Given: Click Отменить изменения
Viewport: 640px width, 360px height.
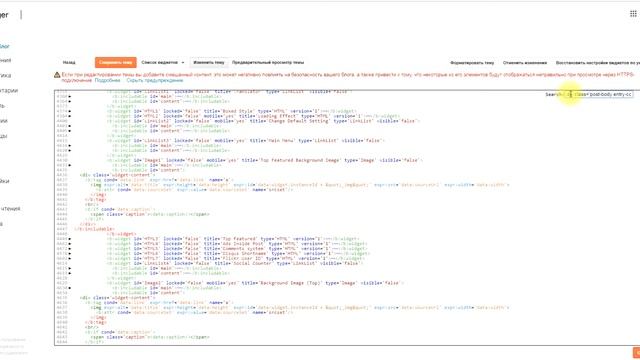Looking at the screenshot, I should (x=524, y=63).
